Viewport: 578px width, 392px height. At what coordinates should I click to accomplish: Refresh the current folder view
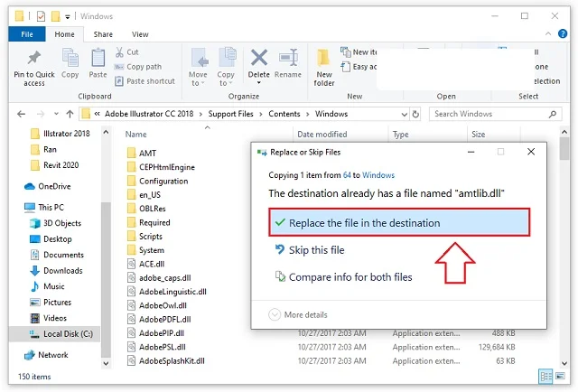click(415, 114)
